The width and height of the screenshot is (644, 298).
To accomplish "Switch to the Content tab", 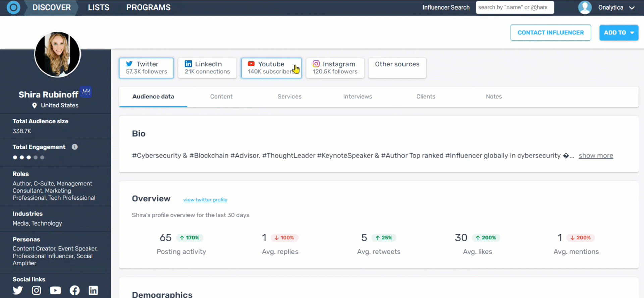I will click(x=221, y=97).
